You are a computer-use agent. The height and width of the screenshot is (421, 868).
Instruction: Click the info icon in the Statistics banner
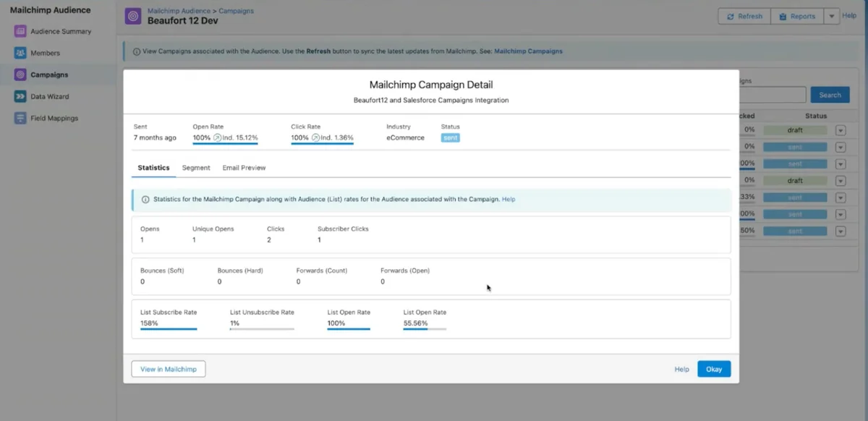tap(145, 199)
